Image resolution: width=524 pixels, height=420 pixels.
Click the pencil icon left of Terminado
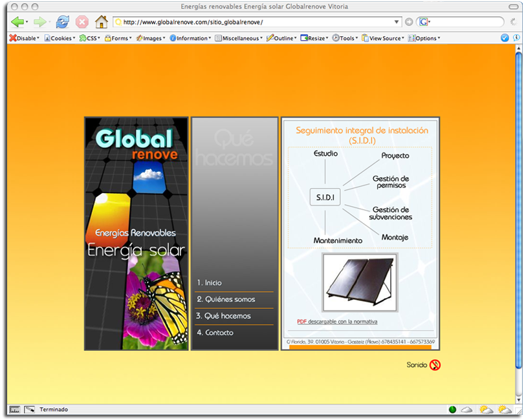pyautogui.click(x=29, y=409)
